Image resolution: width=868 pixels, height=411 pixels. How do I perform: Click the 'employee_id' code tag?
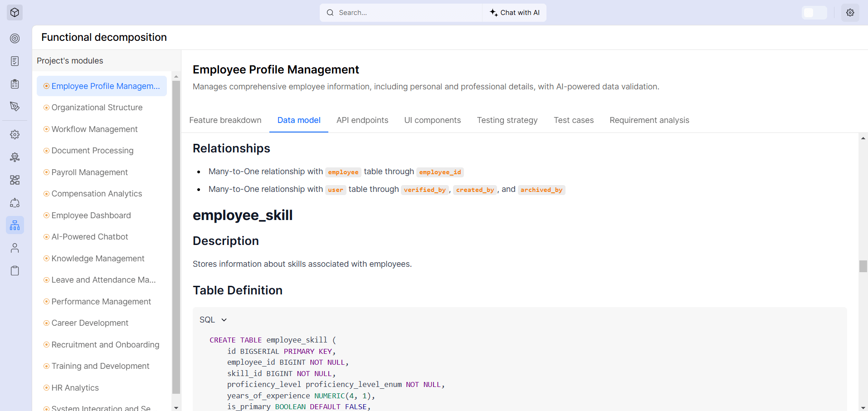click(440, 172)
